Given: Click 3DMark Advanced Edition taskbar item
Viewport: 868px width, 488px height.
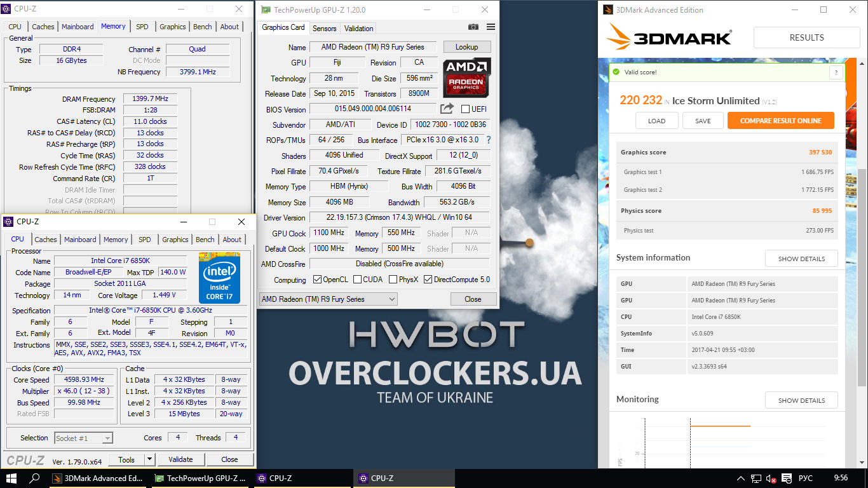Looking at the screenshot, I should point(98,478).
